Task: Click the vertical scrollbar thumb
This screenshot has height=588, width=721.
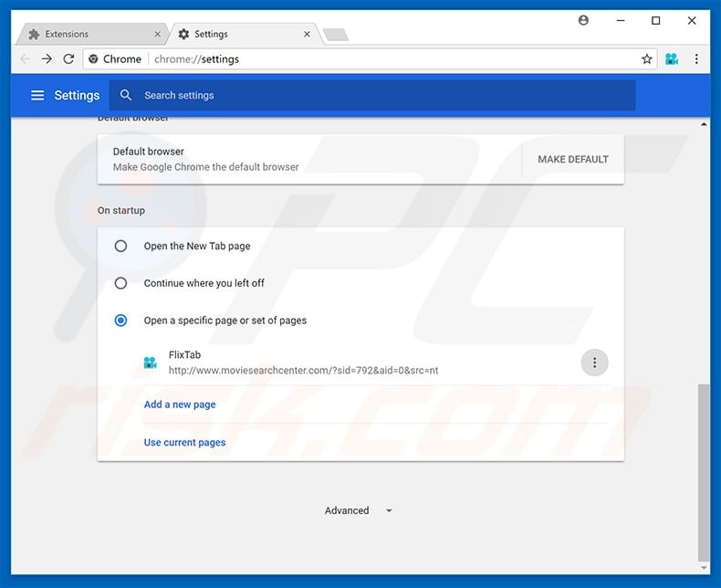Action: pyautogui.click(x=704, y=473)
